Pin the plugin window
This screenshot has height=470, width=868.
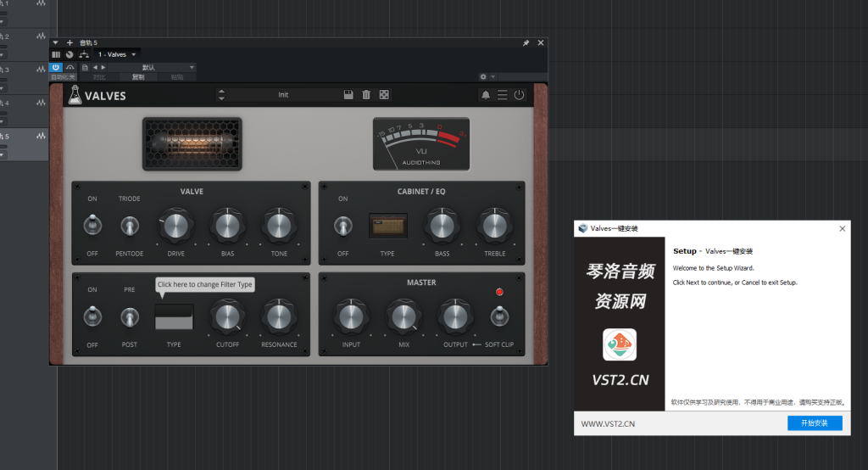click(x=526, y=42)
